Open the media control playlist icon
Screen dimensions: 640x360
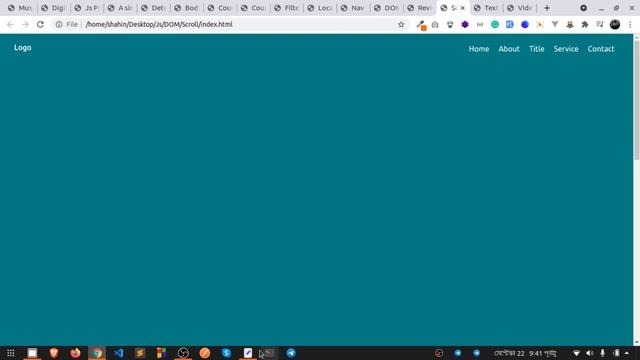(600, 24)
